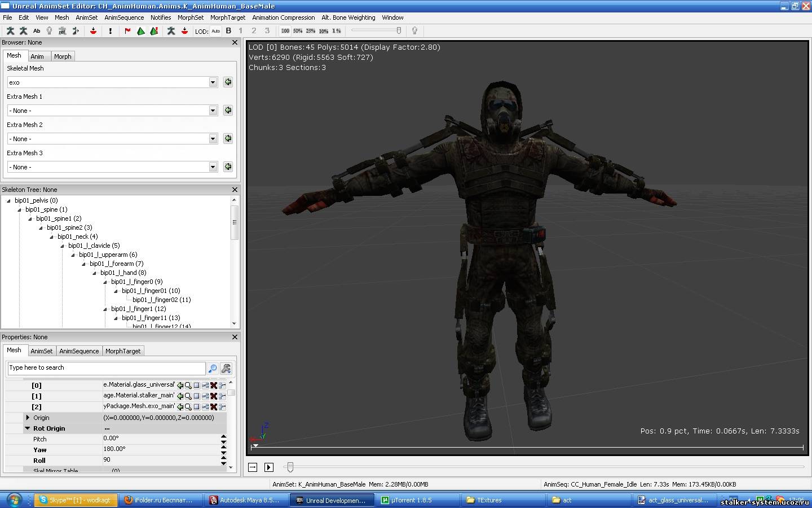Select the bip01_l_forearm (7) bone
This screenshot has width=812, height=508.
117,264
